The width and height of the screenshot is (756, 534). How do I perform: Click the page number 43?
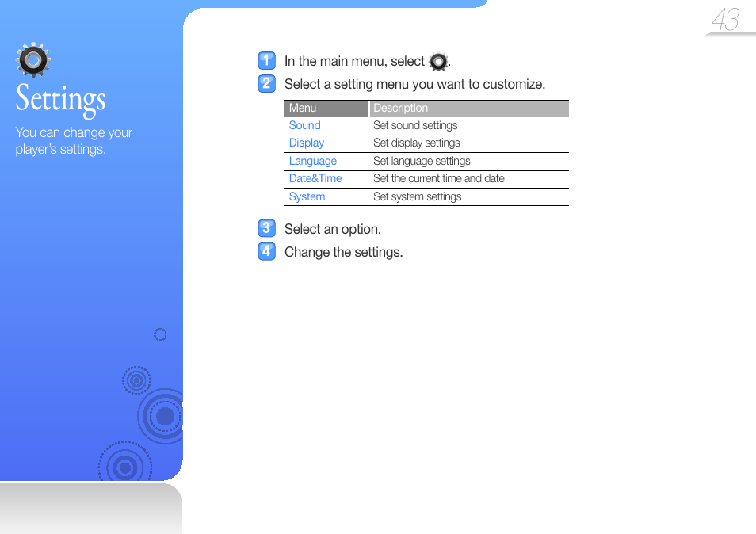[x=725, y=20]
